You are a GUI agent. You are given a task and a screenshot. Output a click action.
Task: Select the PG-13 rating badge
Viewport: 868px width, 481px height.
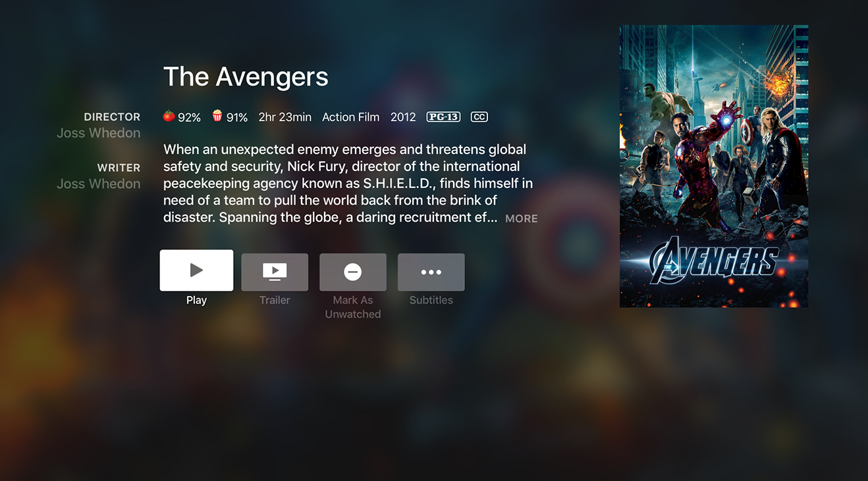pos(443,117)
